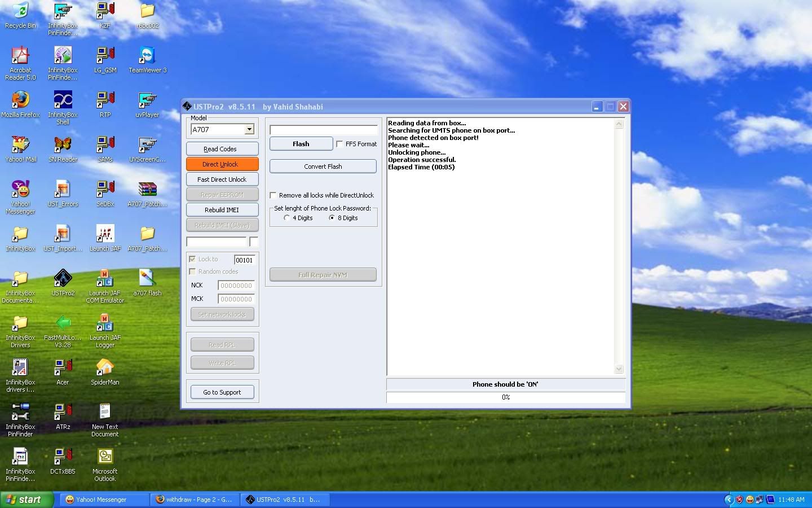Click the Rebuild IMEI button
The height and width of the screenshot is (508, 812).
[222, 210]
